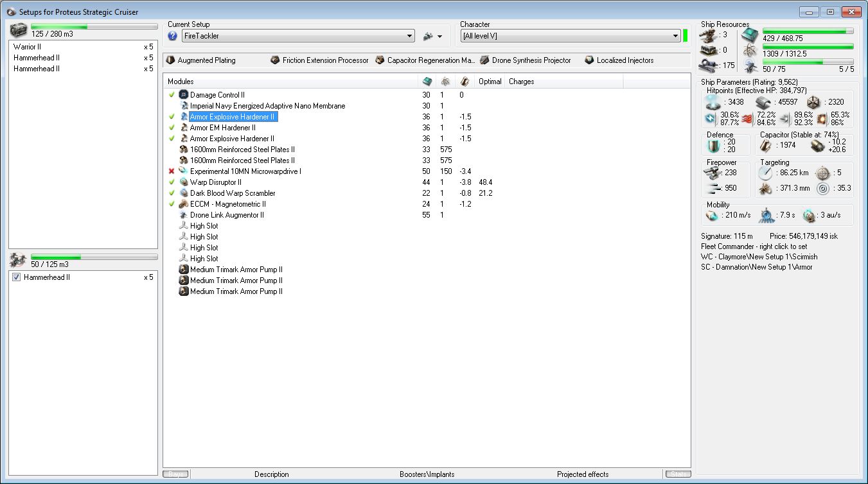Select the Warrior II row in cargo

(83, 47)
